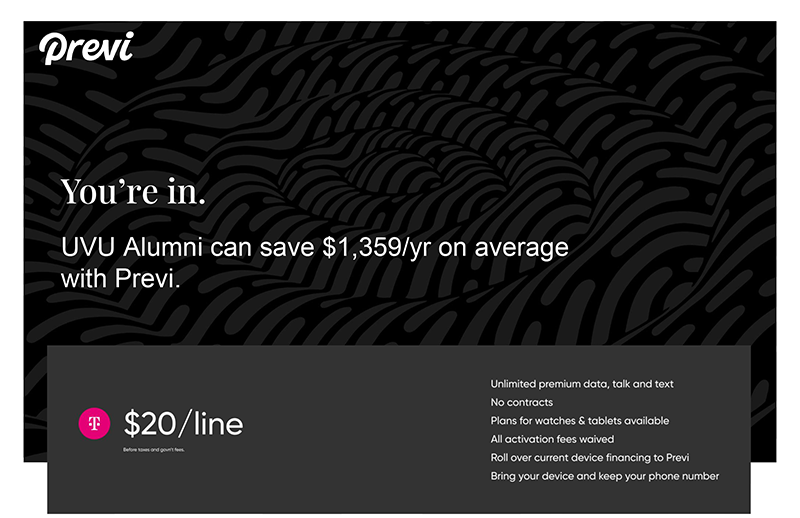Click the "Before taxes" fine print
Screen dimensions: 800x518
tap(153, 450)
